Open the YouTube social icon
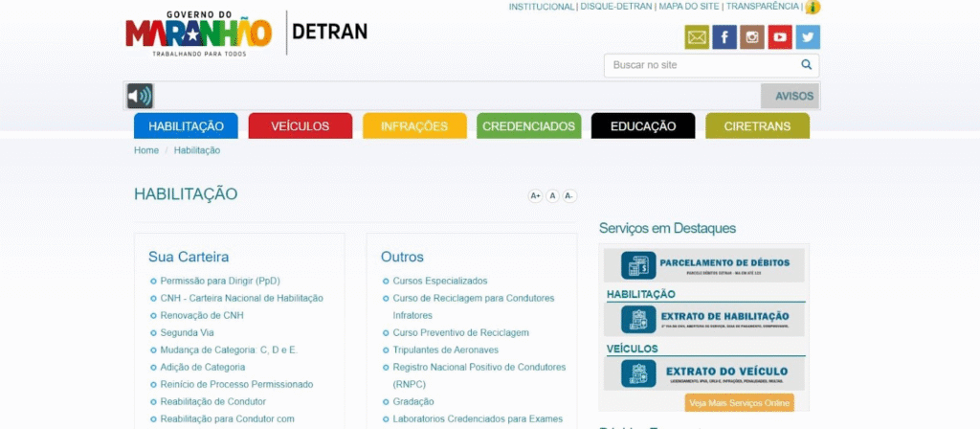Image resolution: width=980 pixels, height=429 pixels. click(780, 37)
